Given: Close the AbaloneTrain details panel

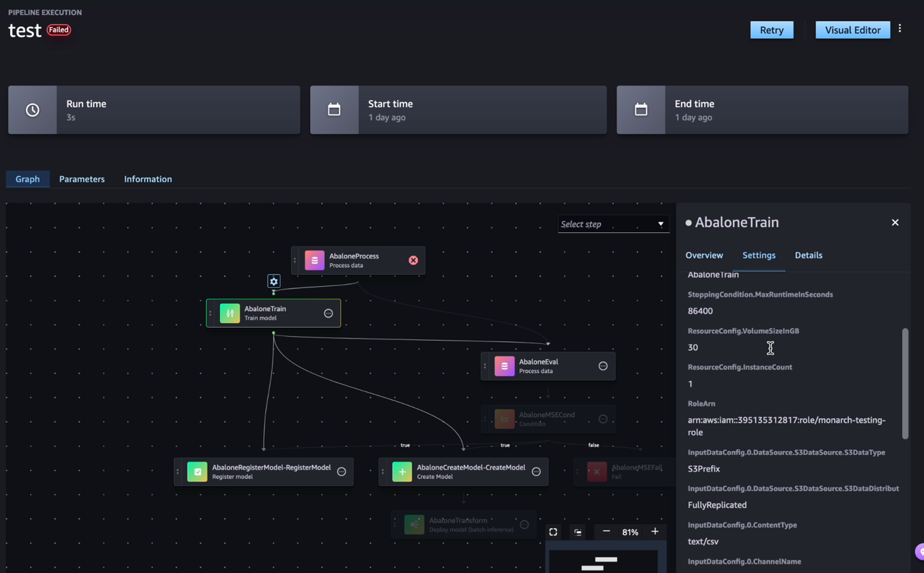Looking at the screenshot, I should pyautogui.click(x=895, y=222).
